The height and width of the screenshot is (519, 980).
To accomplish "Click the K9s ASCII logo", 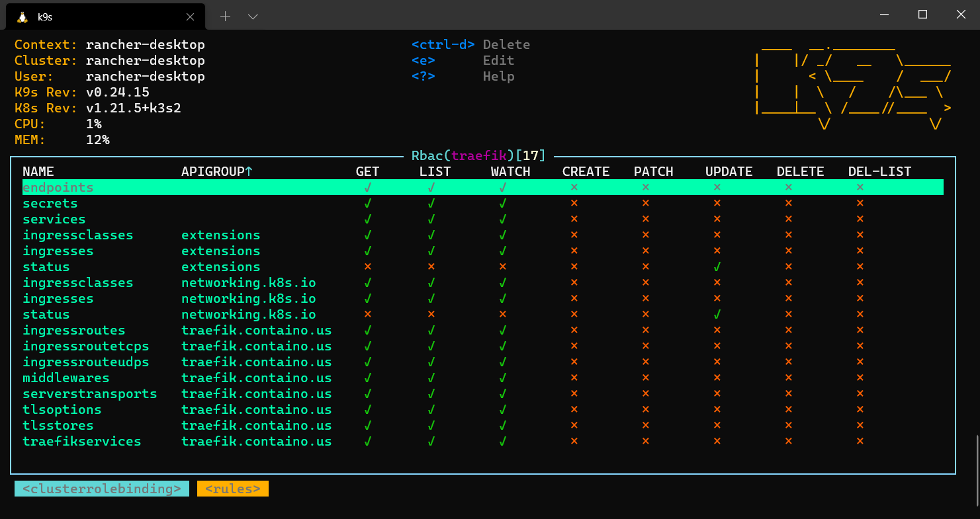I will (x=854, y=85).
